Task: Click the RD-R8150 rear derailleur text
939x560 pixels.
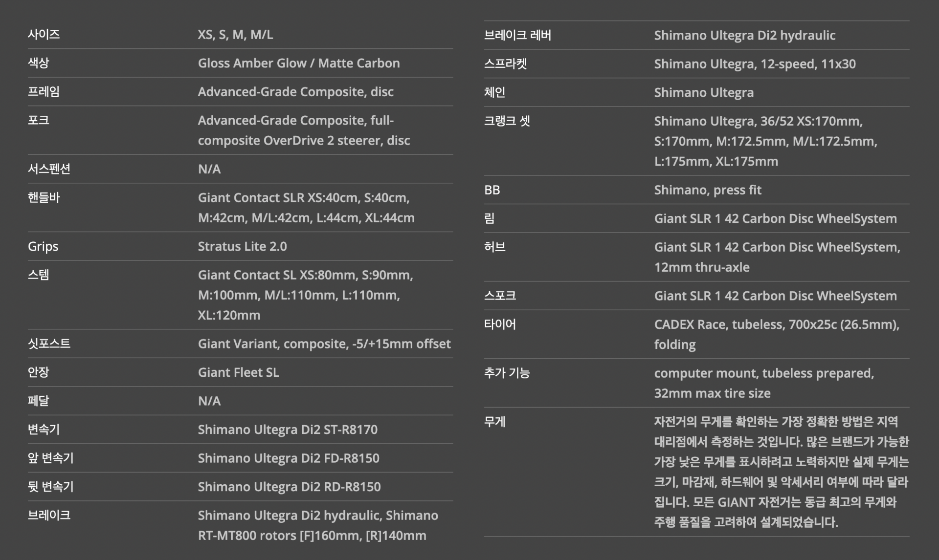Action: 289,487
